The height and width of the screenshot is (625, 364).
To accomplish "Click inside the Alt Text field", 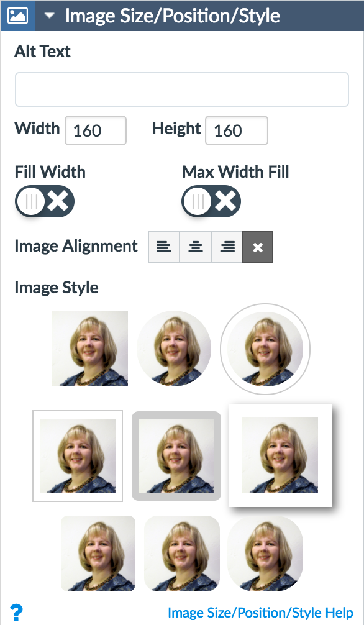I will point(181,89).
